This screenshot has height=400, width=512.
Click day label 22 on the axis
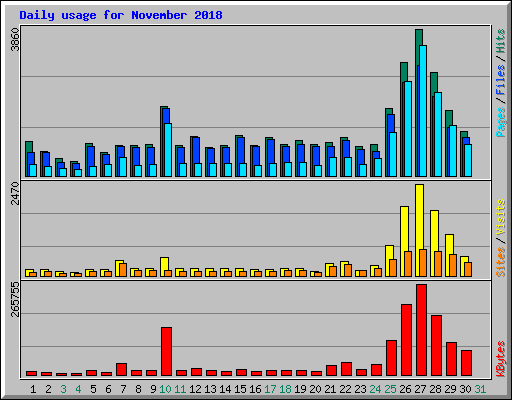(345, 389)
